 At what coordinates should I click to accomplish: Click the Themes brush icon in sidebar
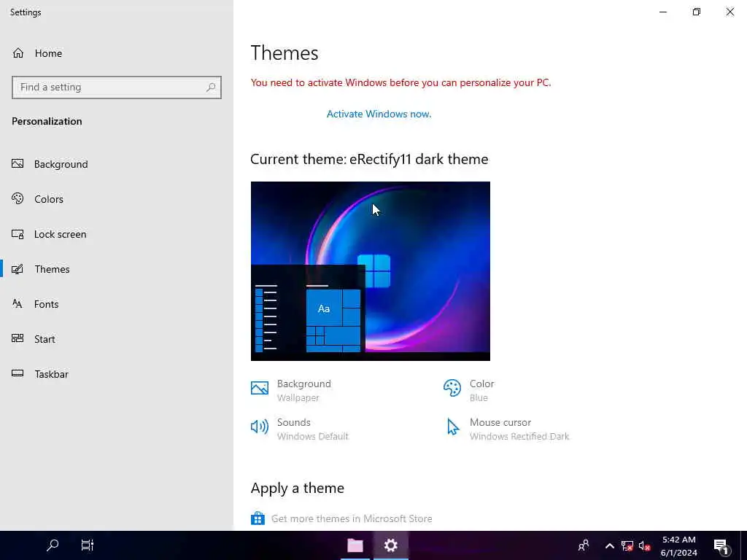click(x=18, y=269)
